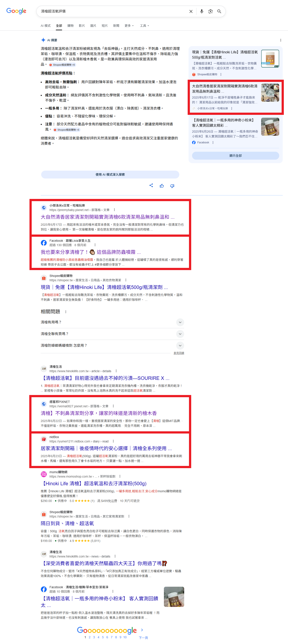Click 使用 AI 模式深入探索 button
The width and height of the screenshot is (288, 644).
click(x=110, y=175)
